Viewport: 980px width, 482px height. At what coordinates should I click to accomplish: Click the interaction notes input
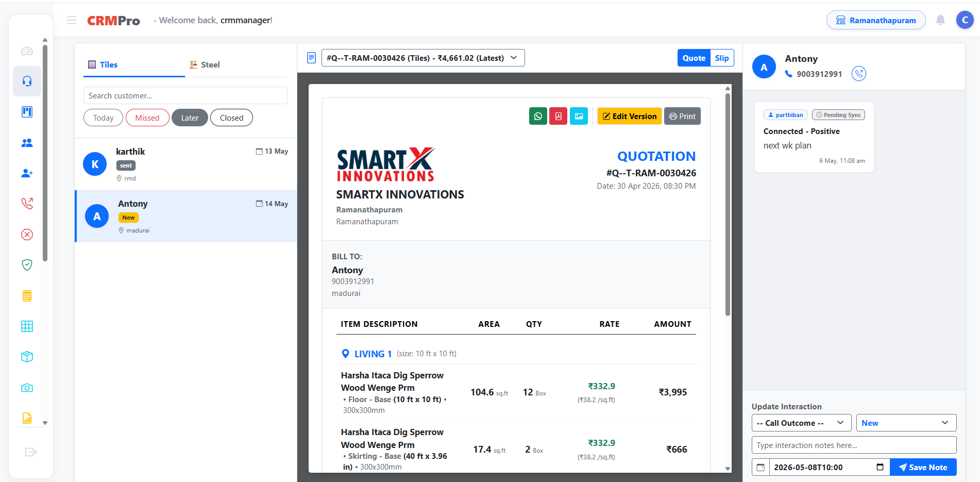[x=854, y=445]
